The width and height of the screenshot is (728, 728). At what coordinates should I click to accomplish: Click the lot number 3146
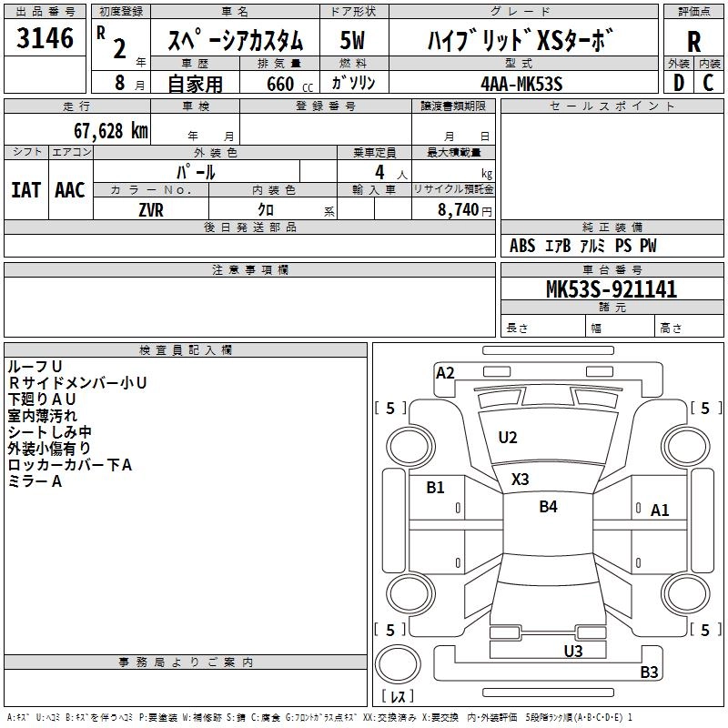click(45, 38)
